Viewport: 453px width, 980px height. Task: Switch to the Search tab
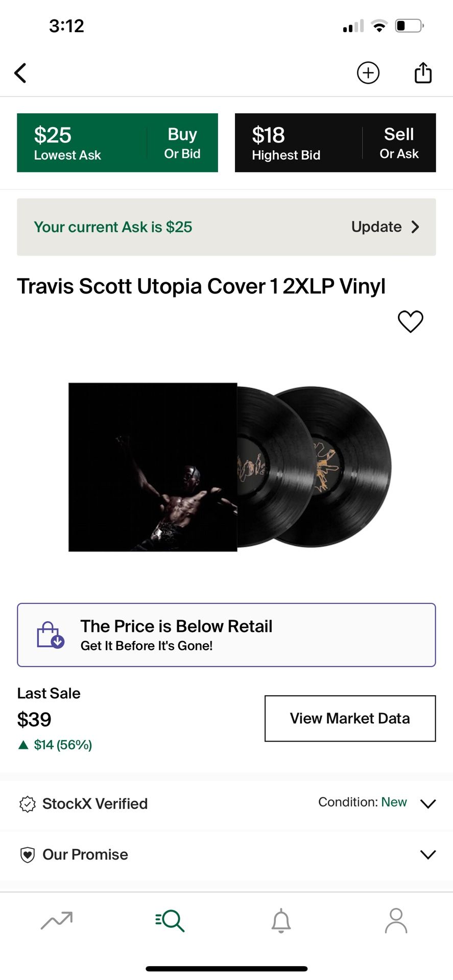point(170,920)
